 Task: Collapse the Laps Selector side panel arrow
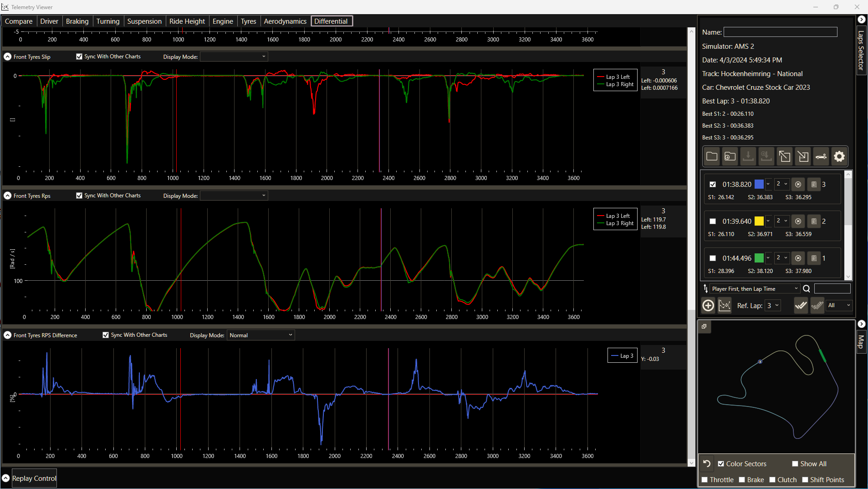pyautogui.click(x=862, y=20)
